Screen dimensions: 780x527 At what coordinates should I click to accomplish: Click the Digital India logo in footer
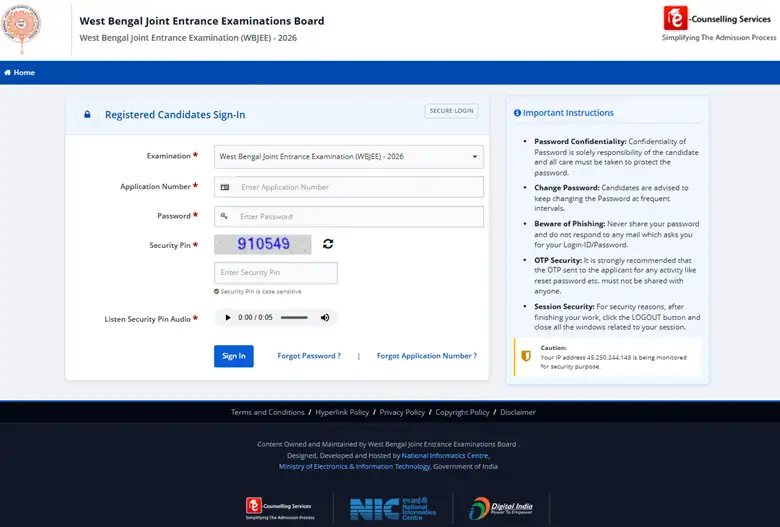coord(501,509)
